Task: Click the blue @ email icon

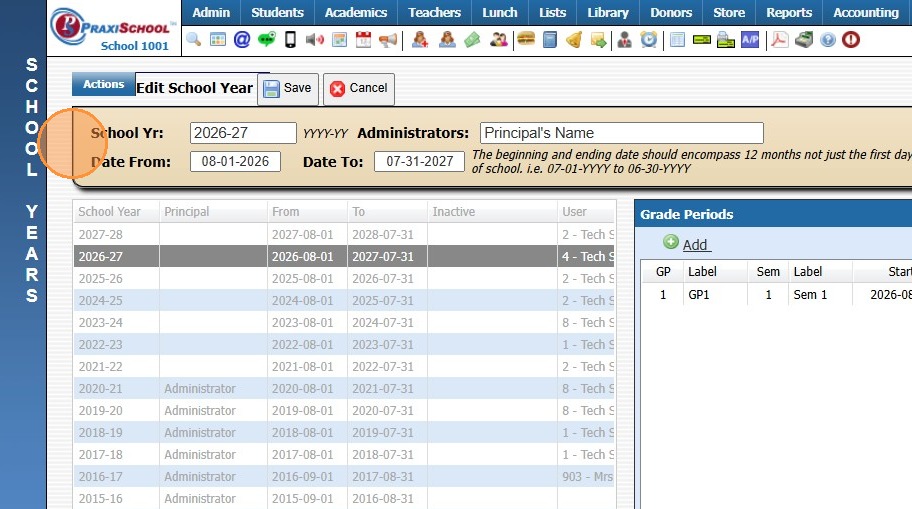Action: 242,40
